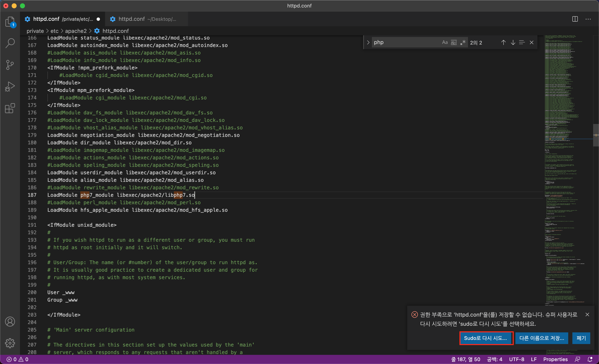Split the editor to the right
Viewport: 599px width, 364px height.
tap(575, 19)
